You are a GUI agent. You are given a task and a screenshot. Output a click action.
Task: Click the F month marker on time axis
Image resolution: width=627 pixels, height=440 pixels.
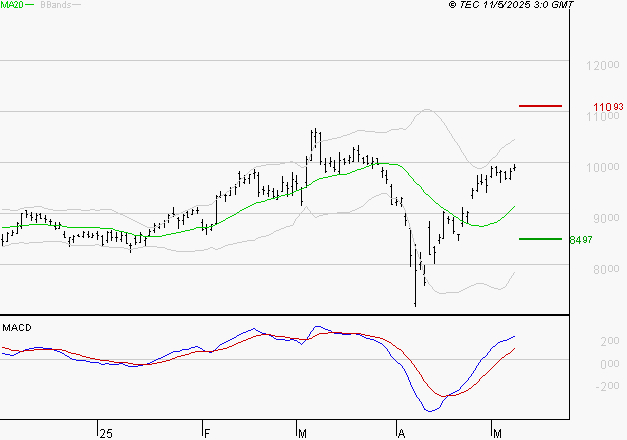pyautogui.click(x=207, y=433)
